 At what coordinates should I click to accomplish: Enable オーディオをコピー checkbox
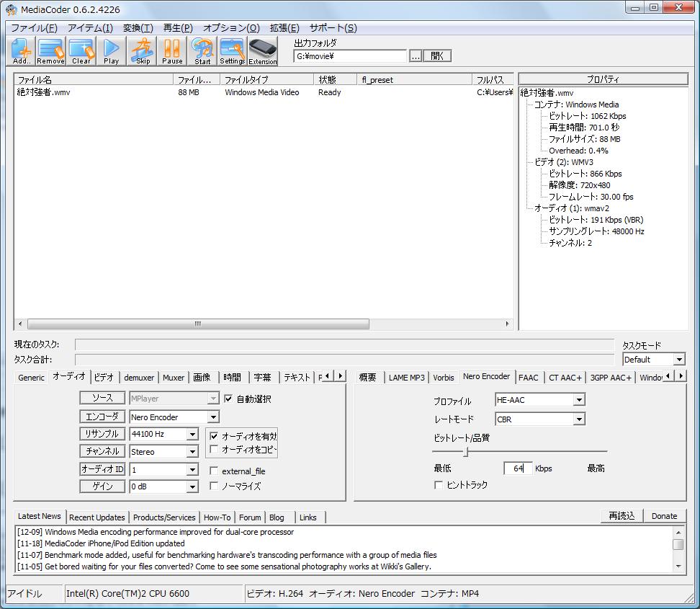[x=214, y=449]
